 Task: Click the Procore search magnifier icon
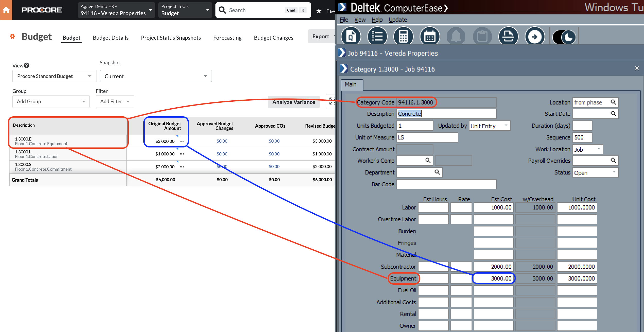tap(222, 10)
